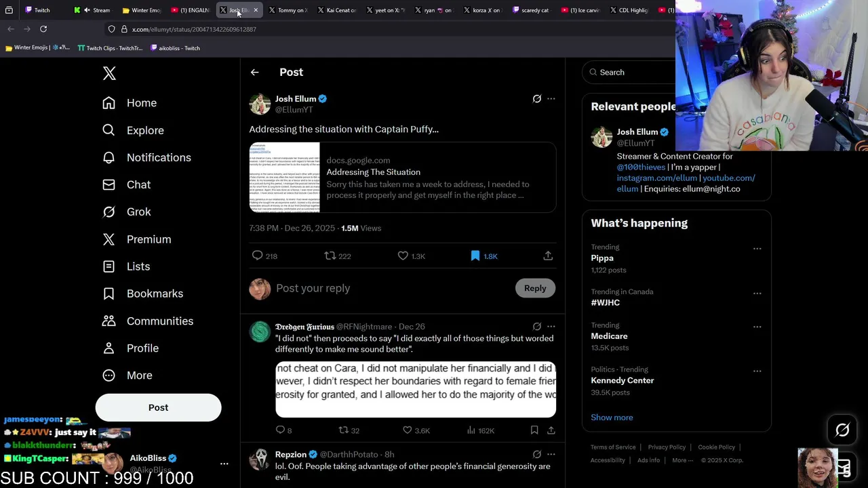Screen dimensions: 868x488
Task: Click share icon on the main post
Action: 548,256
